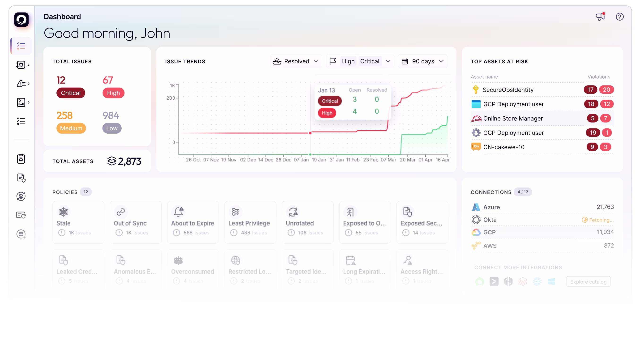Screen dimensions: 644x352
Task: Click the Windows integration icon
Action: (551, 282)
